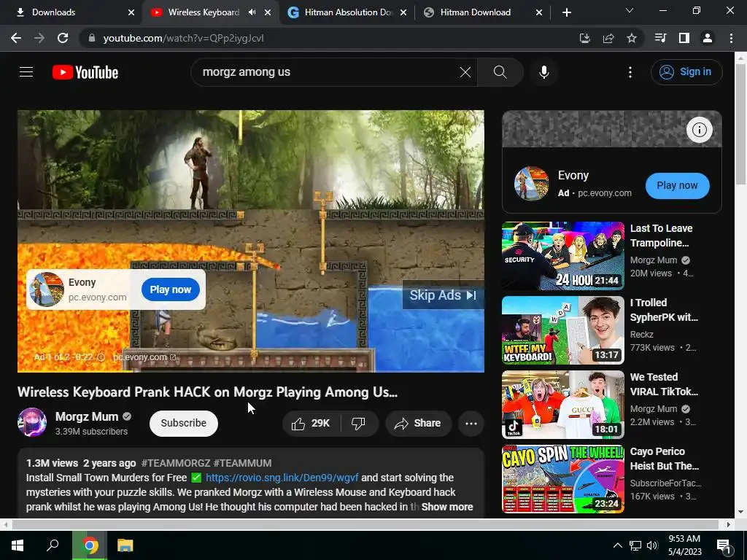The image size is (747, 560).
Task: Click the install app icon in address bar
Action: [x=584, y=38]
